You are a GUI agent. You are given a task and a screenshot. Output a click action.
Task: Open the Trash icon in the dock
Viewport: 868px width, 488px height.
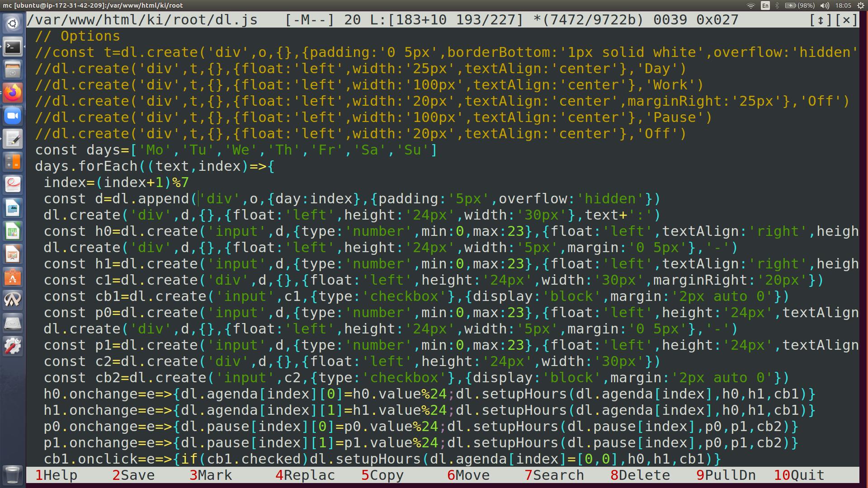[x=13, y=474]
